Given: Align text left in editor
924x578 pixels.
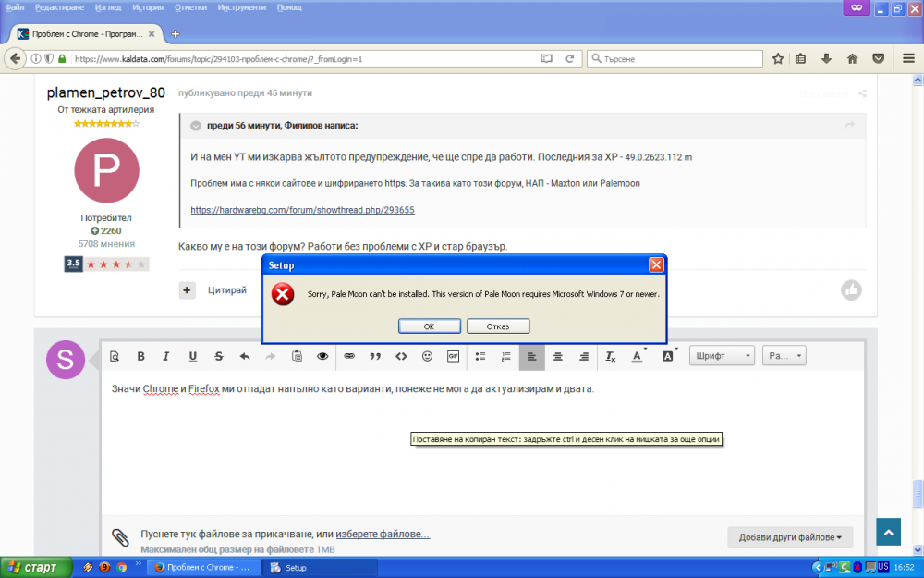Looking at the screenshot, I should 531,356.
